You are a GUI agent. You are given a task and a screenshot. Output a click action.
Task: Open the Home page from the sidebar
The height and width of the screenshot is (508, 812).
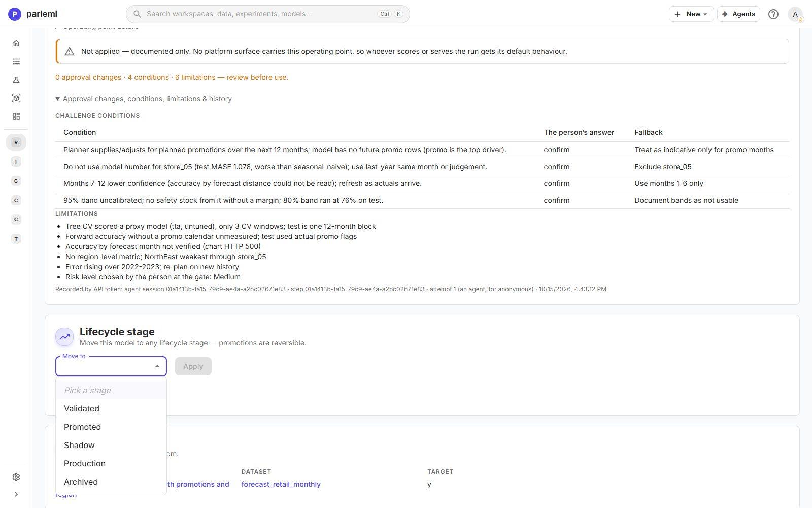pyautogui.click(x=16, y=43)
